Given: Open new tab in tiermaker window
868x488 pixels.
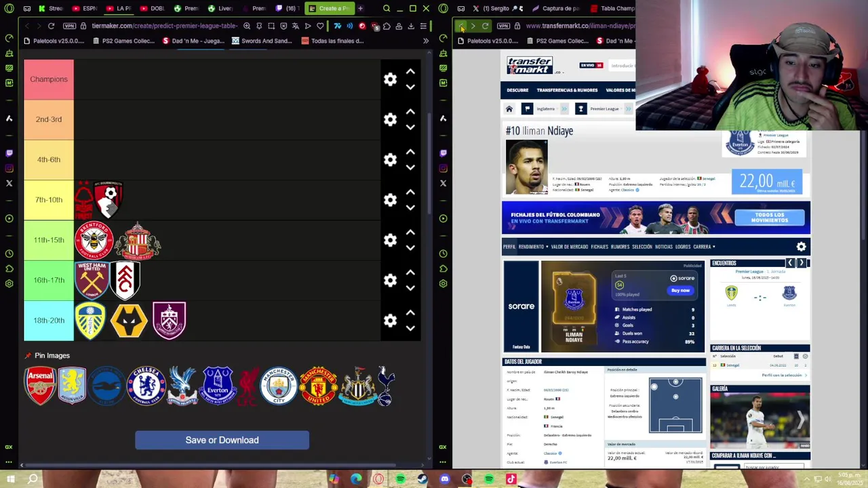Looking at the screenshot, I should point(360,8).
